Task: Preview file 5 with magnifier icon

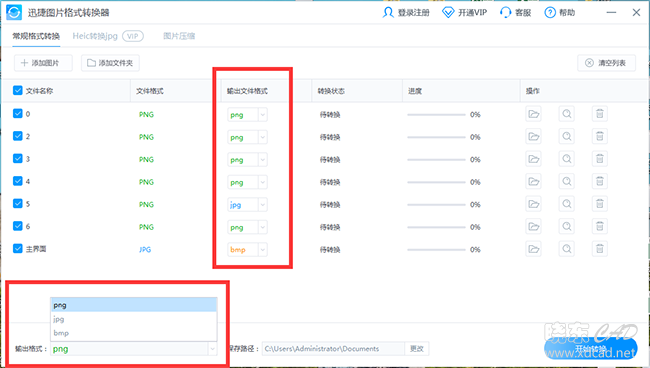Action: point(567,204)
